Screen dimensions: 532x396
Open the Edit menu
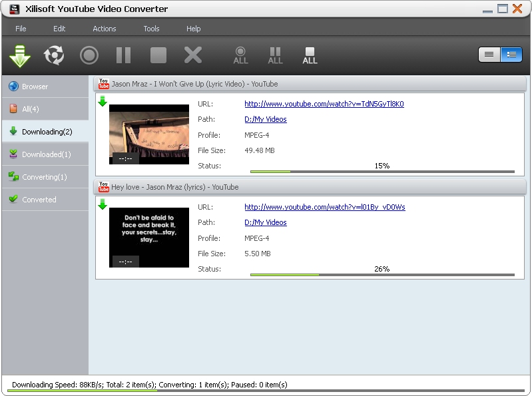59,29
